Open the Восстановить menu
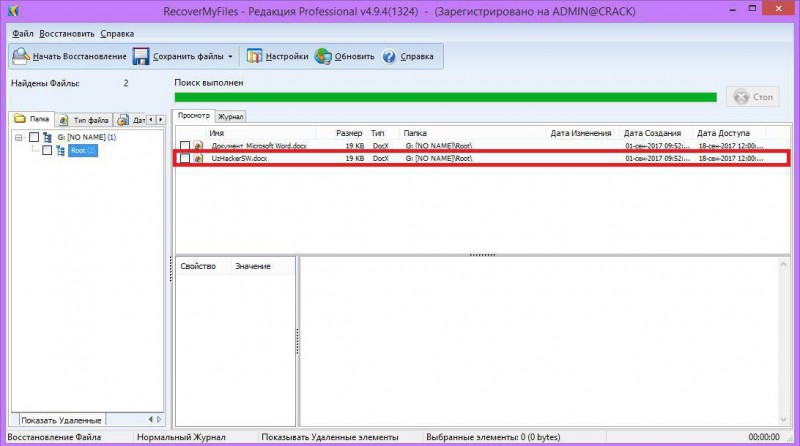This screenshot has height=446, width=800. point(67,34)
